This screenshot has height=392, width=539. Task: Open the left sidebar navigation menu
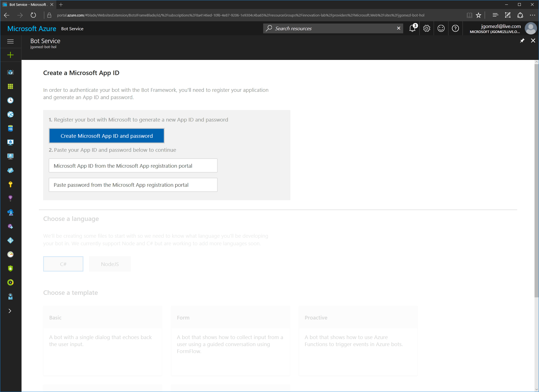(x=10, y=41)
